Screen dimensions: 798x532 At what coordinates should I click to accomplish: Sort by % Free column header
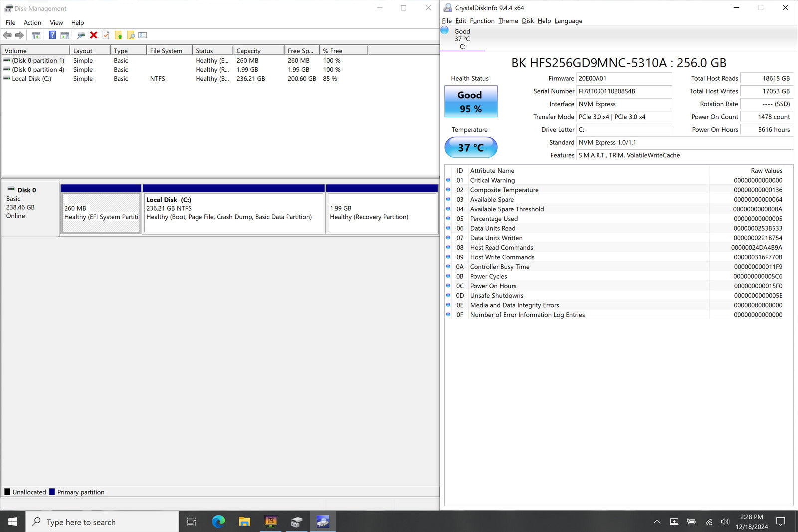tap(343, 51)
